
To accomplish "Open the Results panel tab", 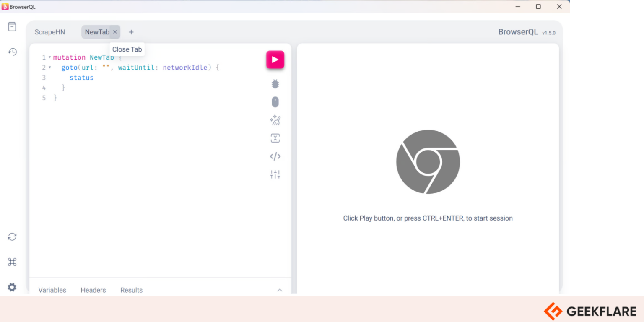I will (x=131, y=290).
